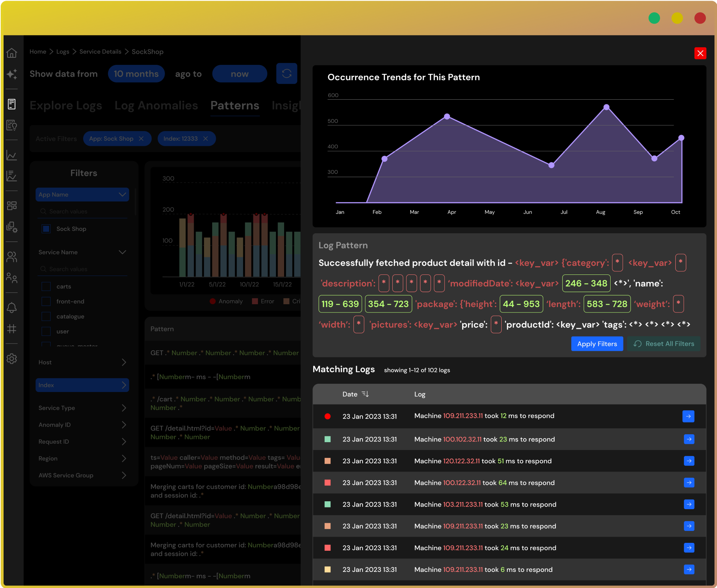The height and width of the screenshot is (588, 717).
Task: Click the Anomaly legend red dot
Action: tap(212, 301)
